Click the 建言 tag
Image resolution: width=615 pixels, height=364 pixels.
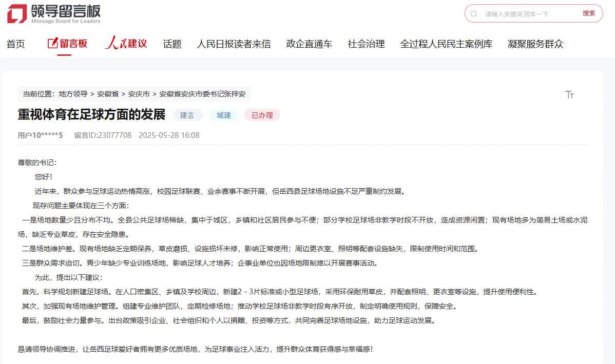[187, 115]
